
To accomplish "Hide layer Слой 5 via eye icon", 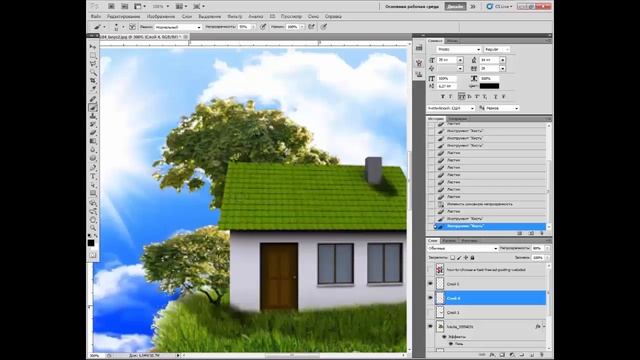I will click(430, 284).
